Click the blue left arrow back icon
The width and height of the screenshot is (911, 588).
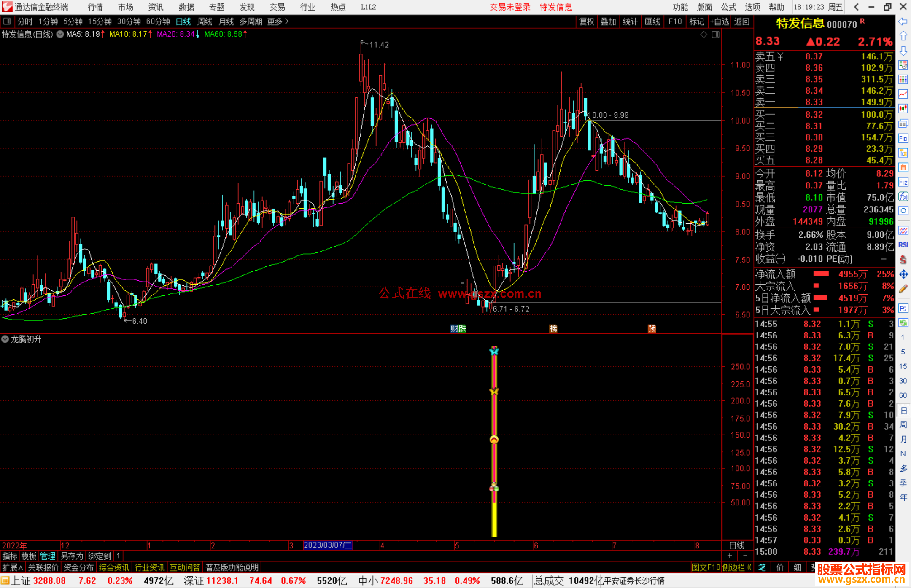tap(903, 21)
